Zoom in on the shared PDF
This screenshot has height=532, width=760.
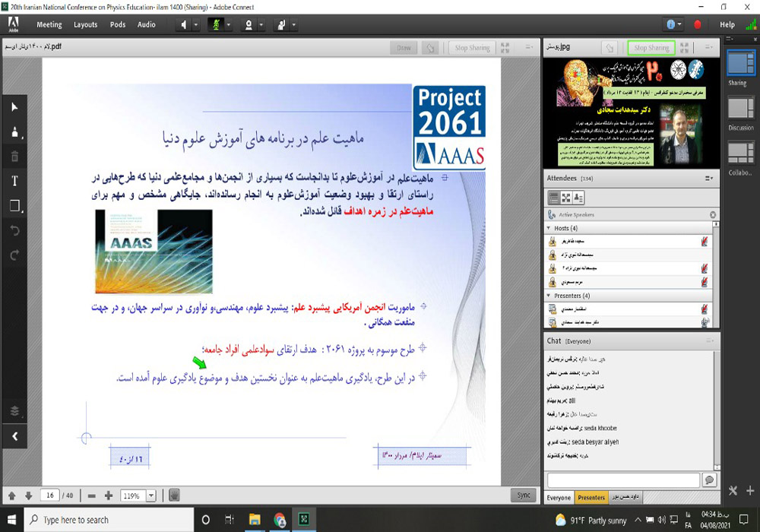point(109,496)
